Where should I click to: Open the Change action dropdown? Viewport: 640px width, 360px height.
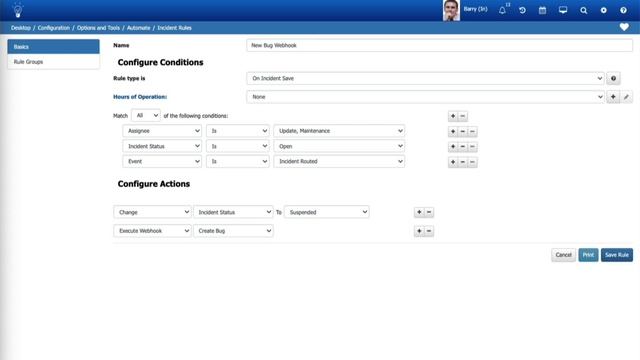coord(152,212)
